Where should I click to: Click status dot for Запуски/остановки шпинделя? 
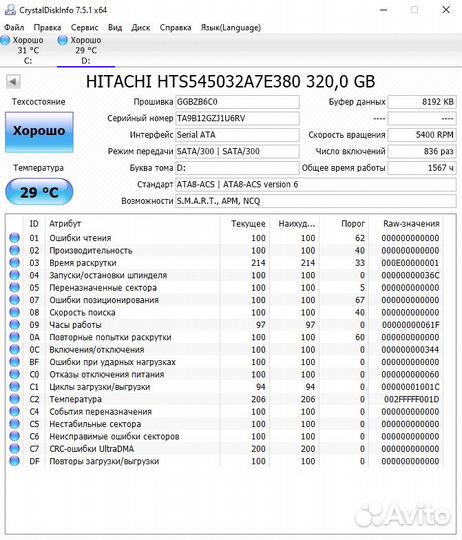(x=14, y=275)
